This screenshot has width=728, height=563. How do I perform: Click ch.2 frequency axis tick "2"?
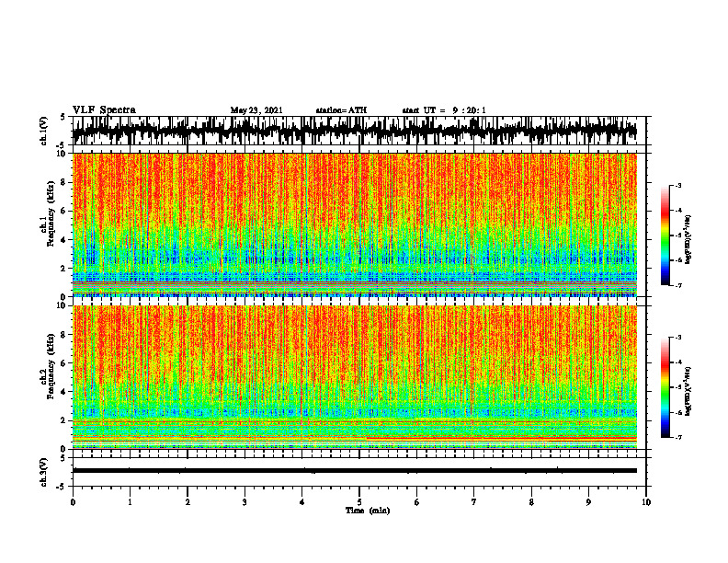[64, 420]
